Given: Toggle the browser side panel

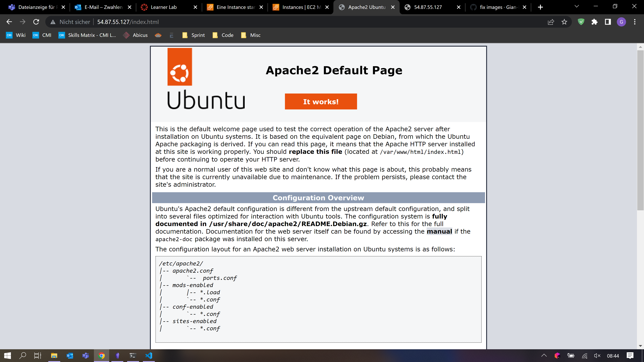Looking at the screenshot, I should point(608,22).
